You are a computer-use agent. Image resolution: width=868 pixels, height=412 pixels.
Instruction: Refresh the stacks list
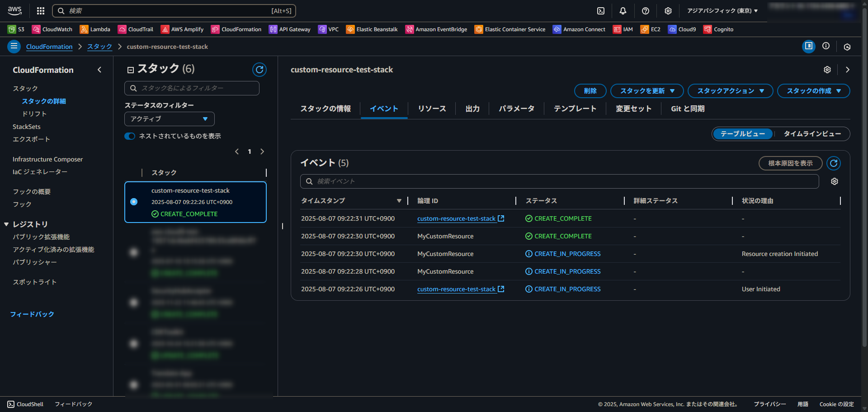pyautogui.click(x=259, y=70)
